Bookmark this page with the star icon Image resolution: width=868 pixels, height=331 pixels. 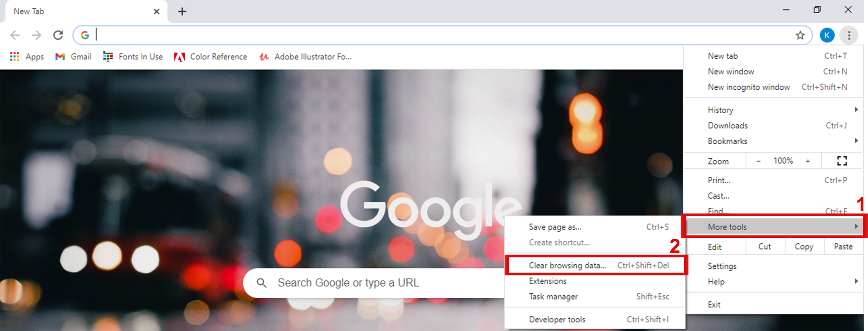[x=800, y=35]
